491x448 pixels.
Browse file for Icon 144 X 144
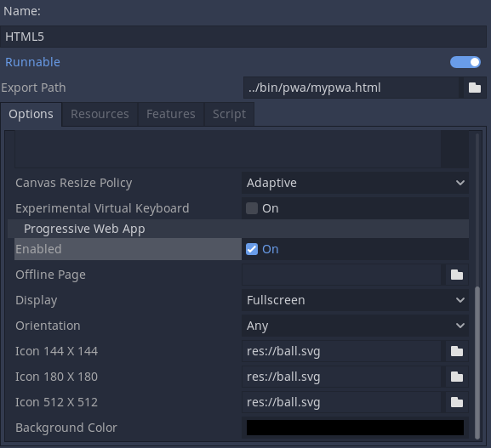[457, 351]
